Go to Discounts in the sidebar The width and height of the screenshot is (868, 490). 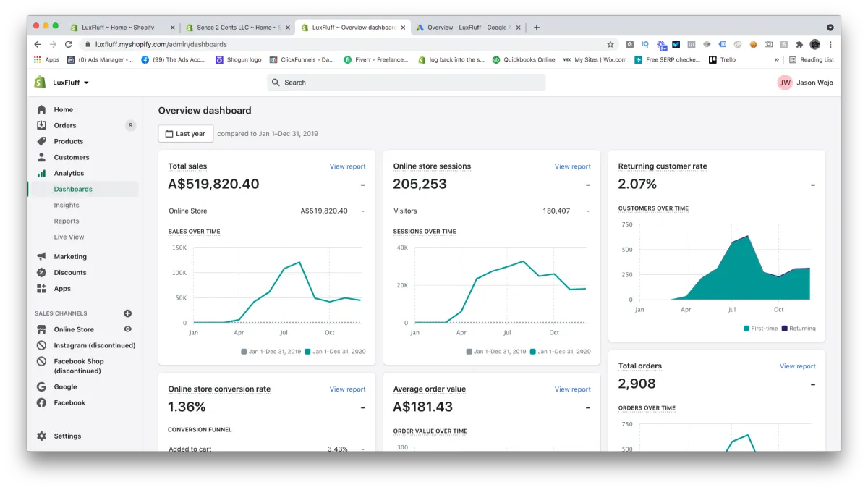pyautogui.click(x=70, y=272)
